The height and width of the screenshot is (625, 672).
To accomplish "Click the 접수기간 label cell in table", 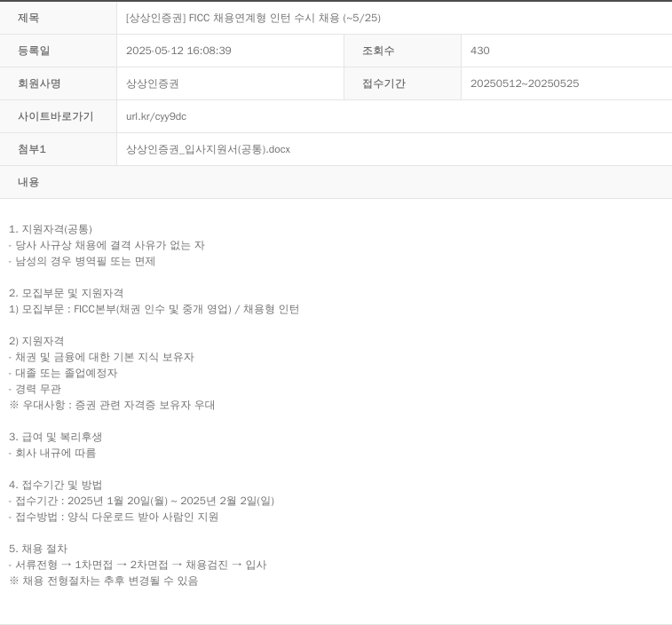I will click(402, 83).
